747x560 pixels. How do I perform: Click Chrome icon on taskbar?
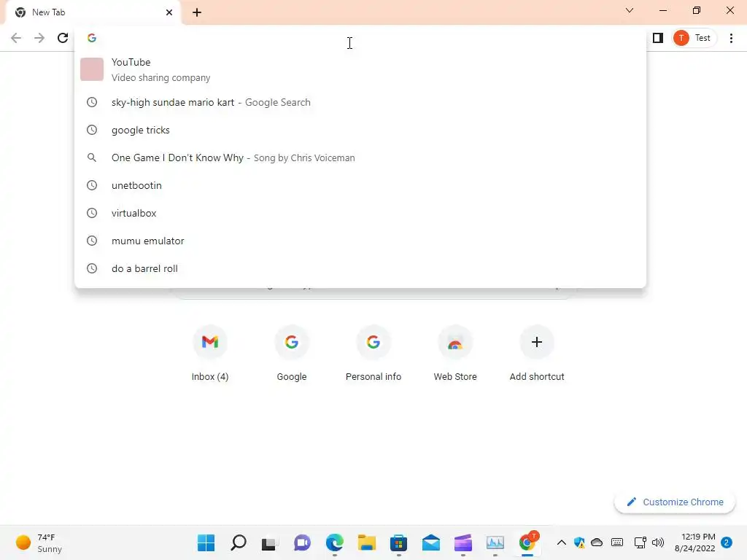(x=527, y=542)
